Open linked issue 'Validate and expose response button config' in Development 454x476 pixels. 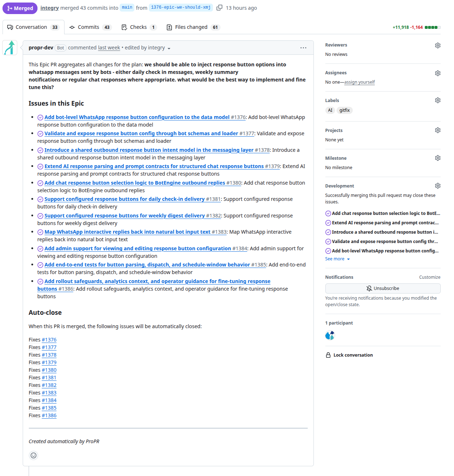(385, 242)
